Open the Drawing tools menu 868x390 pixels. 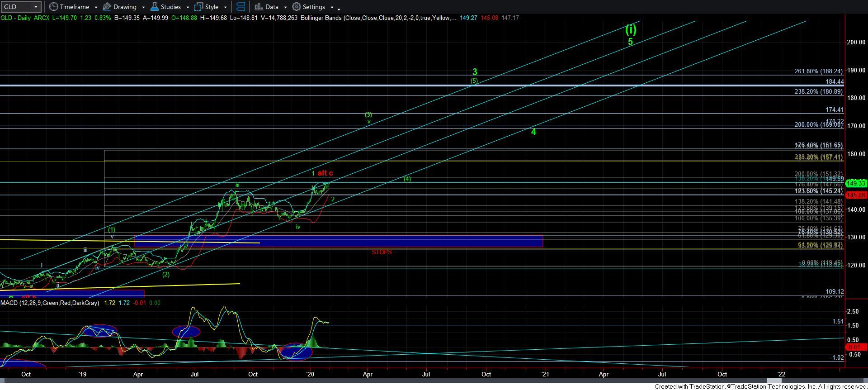[x=120, y=7]
